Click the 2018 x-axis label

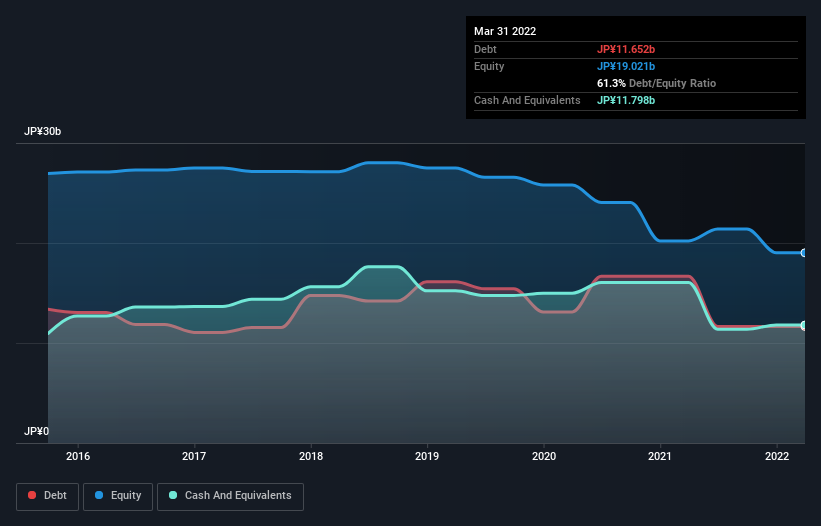311,456
